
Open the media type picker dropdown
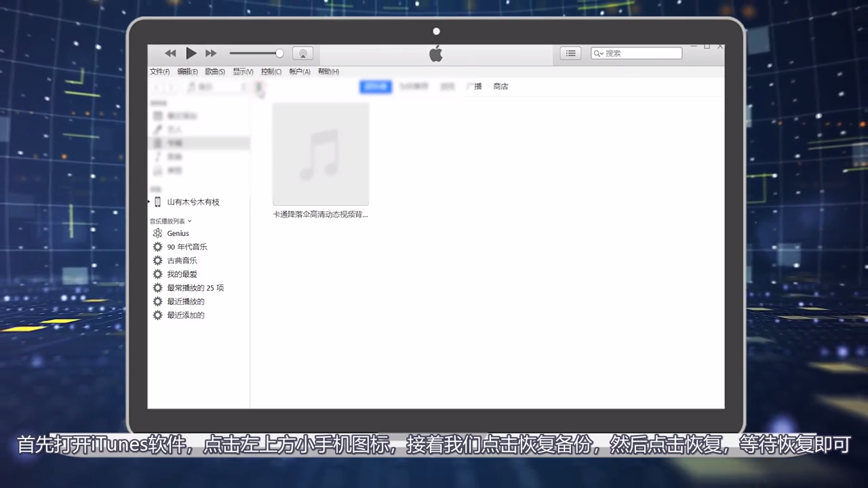coord(217,87)
